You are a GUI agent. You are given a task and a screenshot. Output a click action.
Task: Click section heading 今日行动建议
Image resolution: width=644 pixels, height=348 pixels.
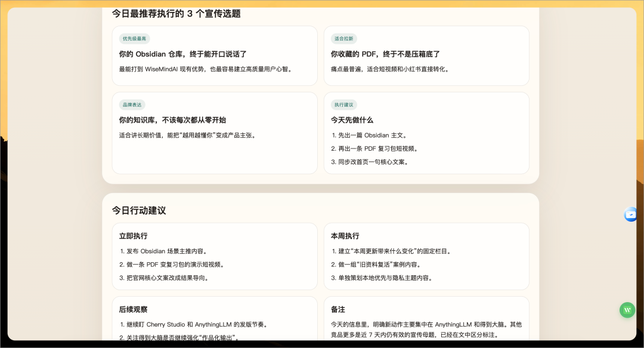click(x=139, y=210)
